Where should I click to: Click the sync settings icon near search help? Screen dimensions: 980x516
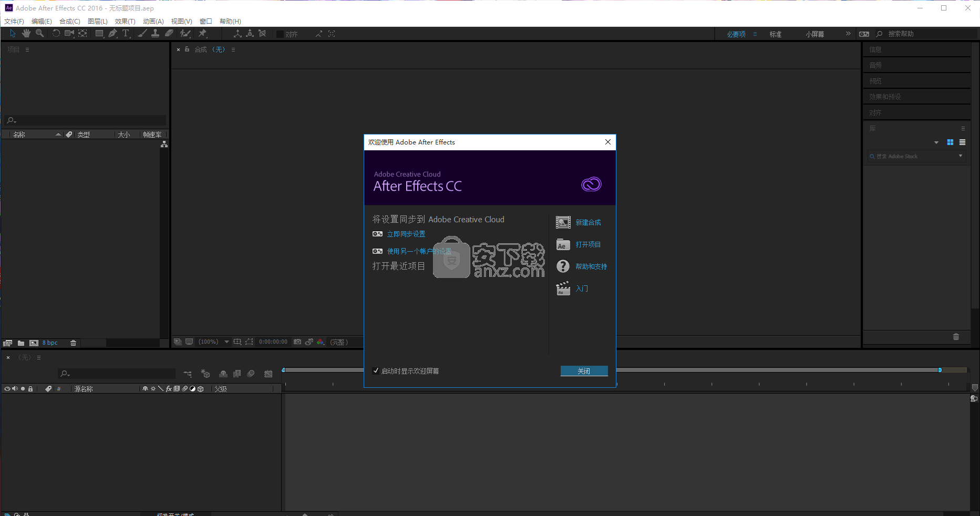click(x=864, y=34)
